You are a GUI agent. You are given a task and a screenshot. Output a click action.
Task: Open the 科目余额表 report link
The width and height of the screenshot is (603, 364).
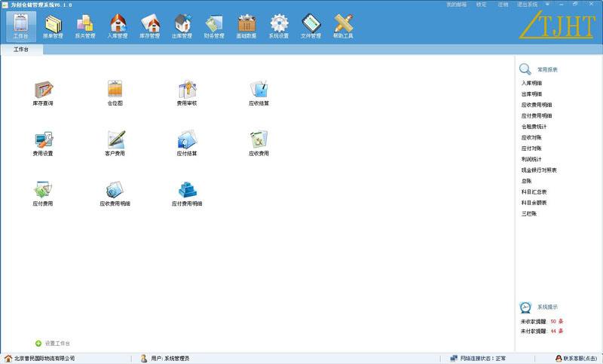point(534,203)
